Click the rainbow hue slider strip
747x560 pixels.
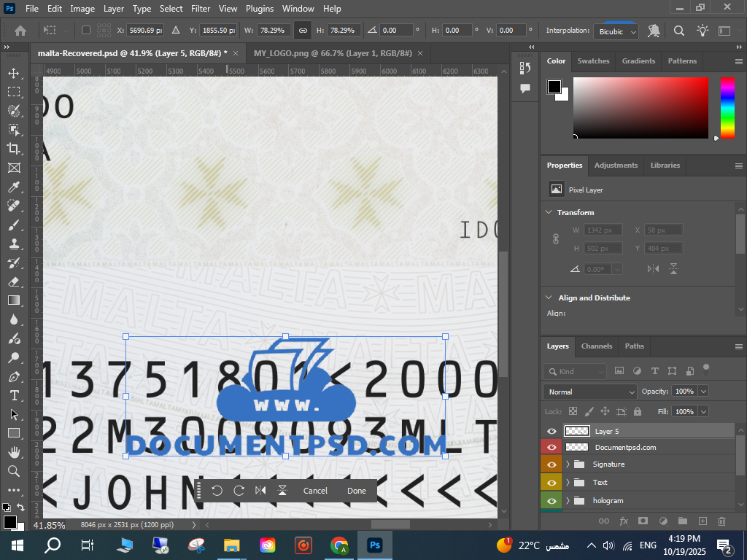727,107
